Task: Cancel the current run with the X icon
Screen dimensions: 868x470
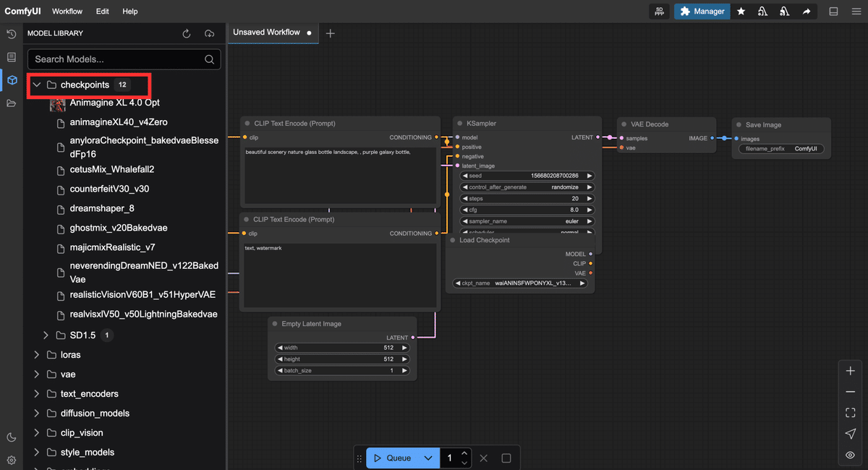Action: coord(484,458)
